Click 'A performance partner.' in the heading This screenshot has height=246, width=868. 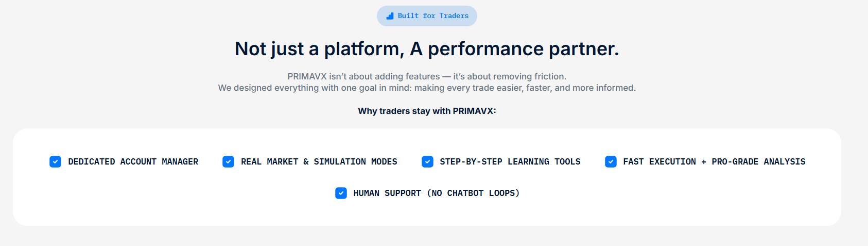point(514,49)
